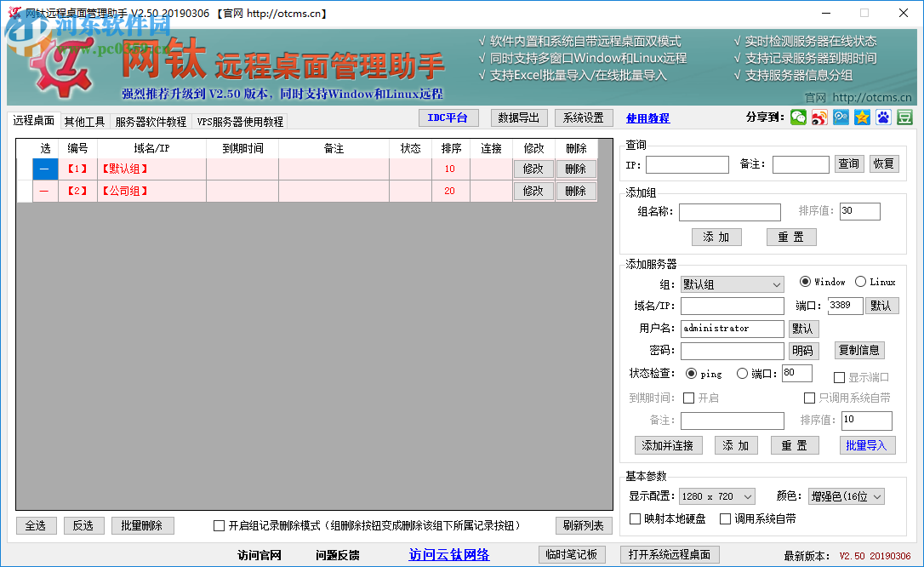The width and height of the screenshot is (924, 567).
Task: Share to Douban with the 豆 icon
Action: 904,117
